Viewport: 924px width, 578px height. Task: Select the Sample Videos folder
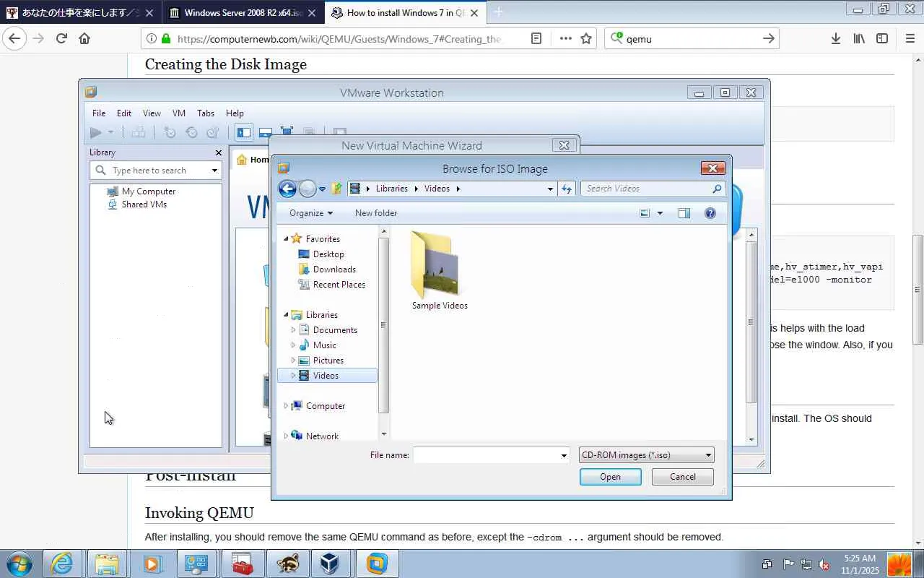click(440, 271)
